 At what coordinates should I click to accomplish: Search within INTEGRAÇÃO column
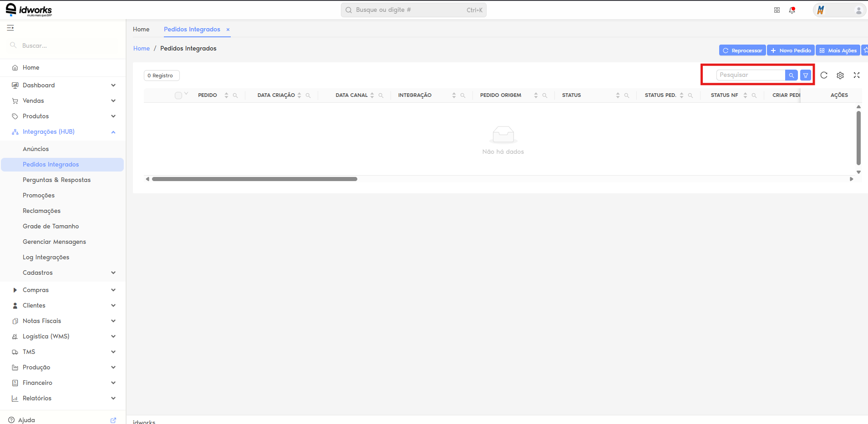463,95
